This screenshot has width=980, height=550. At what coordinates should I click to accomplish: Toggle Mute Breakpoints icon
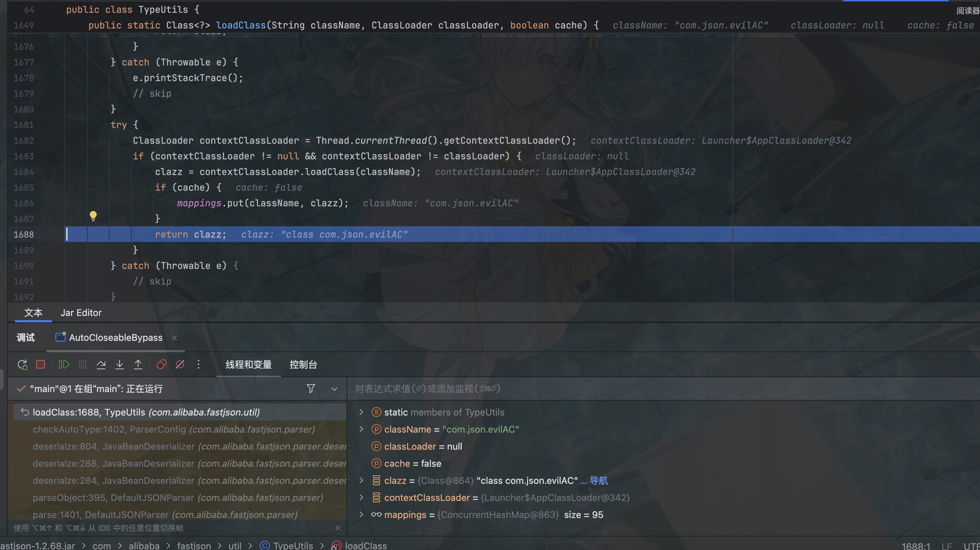pos(180,364)
